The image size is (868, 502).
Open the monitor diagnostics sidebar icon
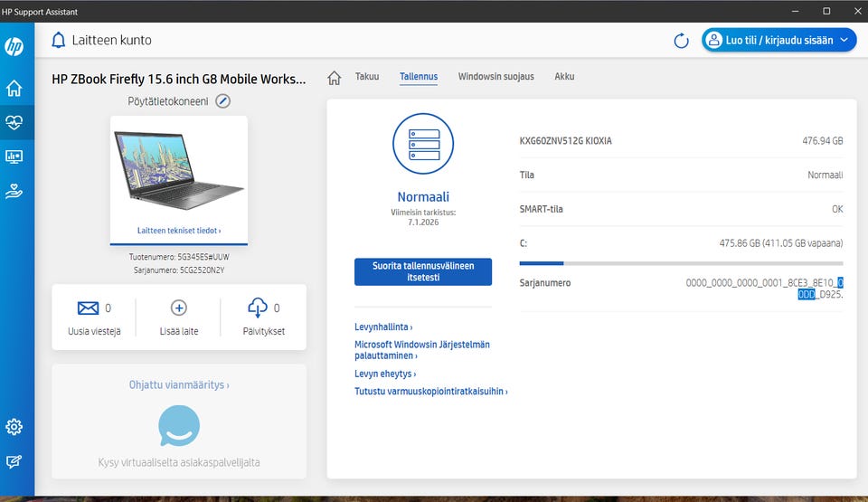click(14, 156)
